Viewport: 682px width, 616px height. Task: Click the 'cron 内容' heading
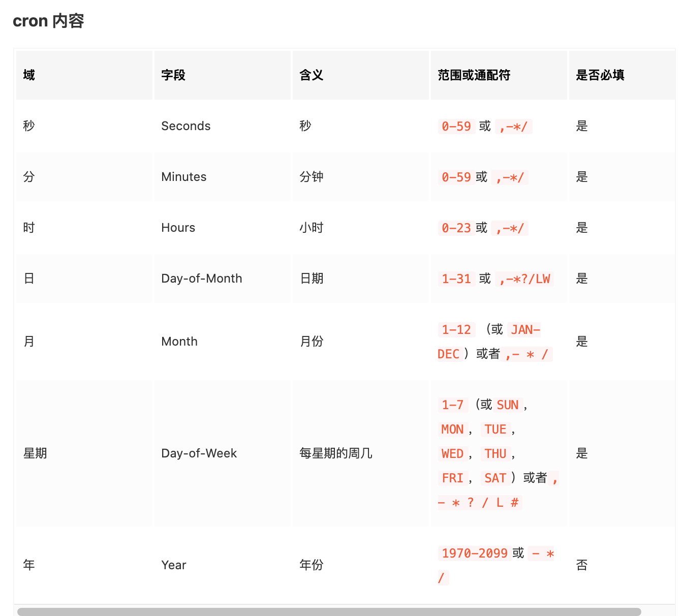click(x=48, y=21)
